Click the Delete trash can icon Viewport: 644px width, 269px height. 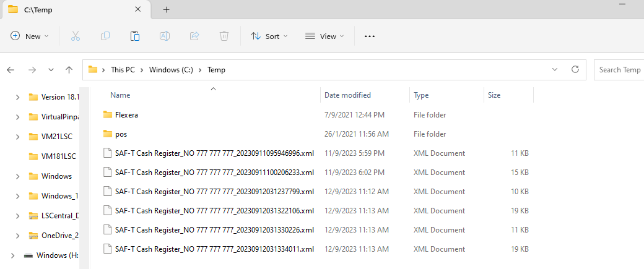pos(224,36)
